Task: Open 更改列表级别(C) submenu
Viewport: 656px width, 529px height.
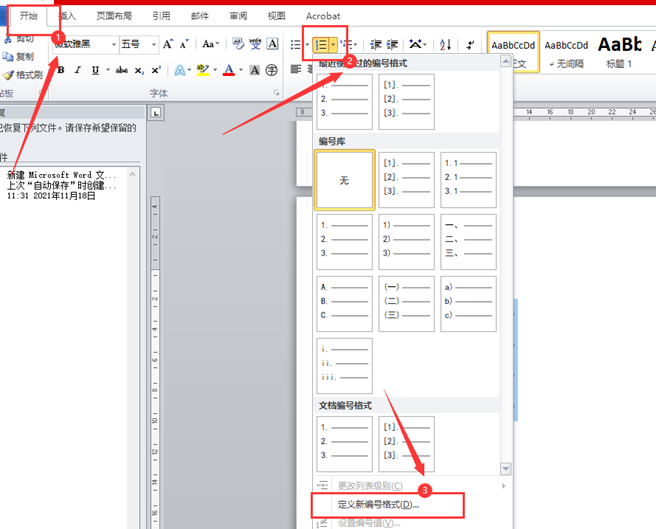Action: point(411,486)
